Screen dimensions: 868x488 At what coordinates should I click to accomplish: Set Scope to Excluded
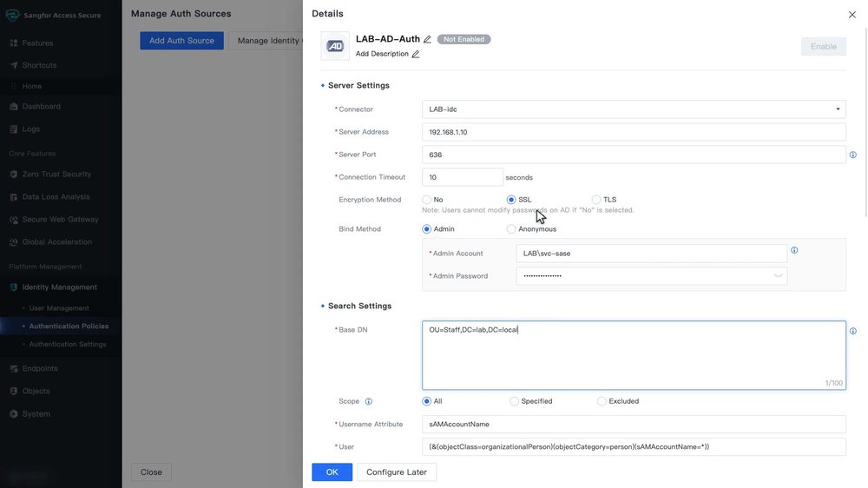(x=602, y=401)
